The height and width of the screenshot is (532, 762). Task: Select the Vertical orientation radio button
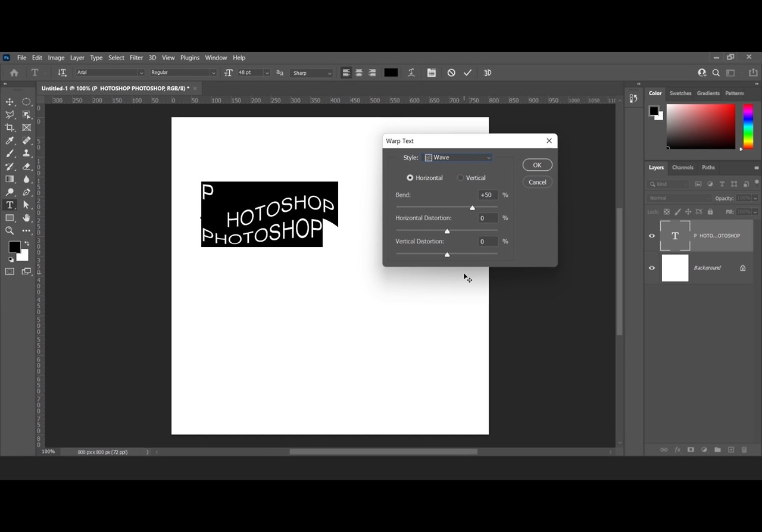pos(461,178)
